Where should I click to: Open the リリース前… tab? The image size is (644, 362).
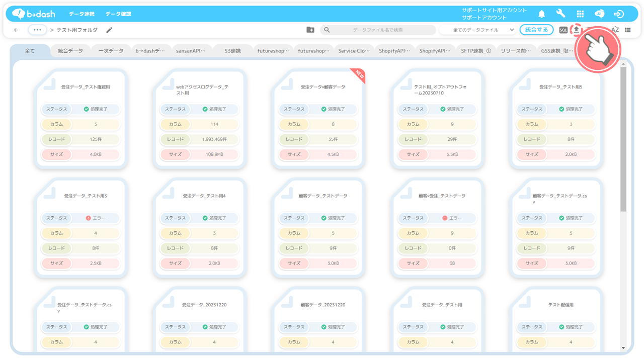pyautogui.click(x=516, y=51)
